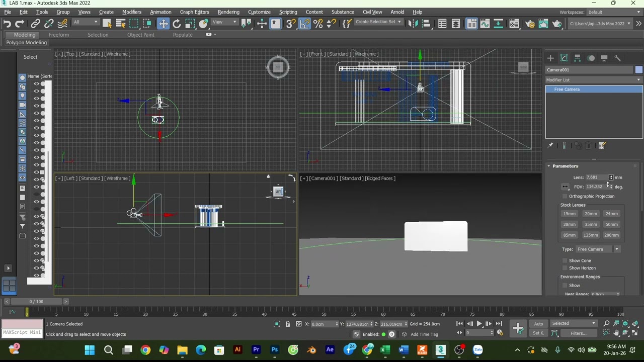This screenshot has height=362, width=644.
Task: Open the Display command panel tab
Action: [604, 58]
